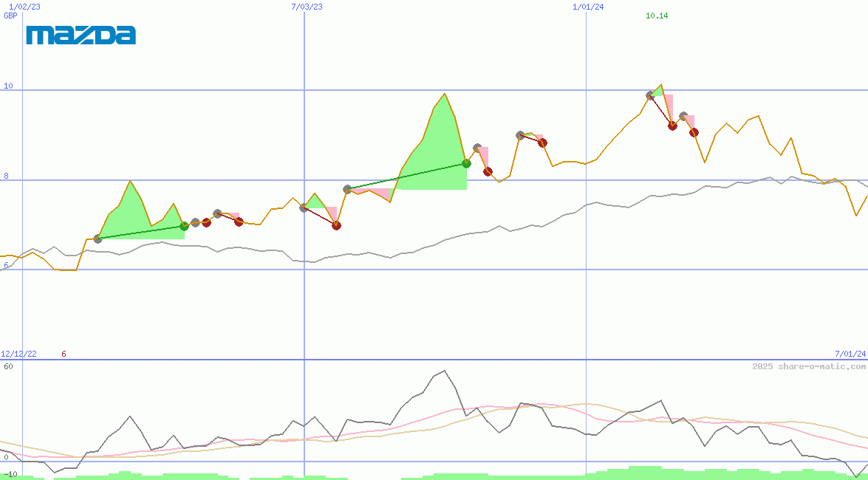Open the share-o-matic.com watermark link
The height and width of the screenshot is (480, 868).
tap(809, 366)
